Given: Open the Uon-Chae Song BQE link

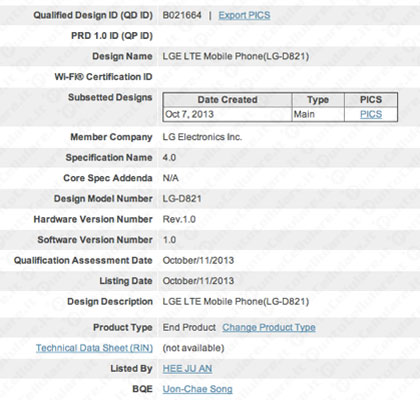Looking at the screenshot, I should (197, 389).
